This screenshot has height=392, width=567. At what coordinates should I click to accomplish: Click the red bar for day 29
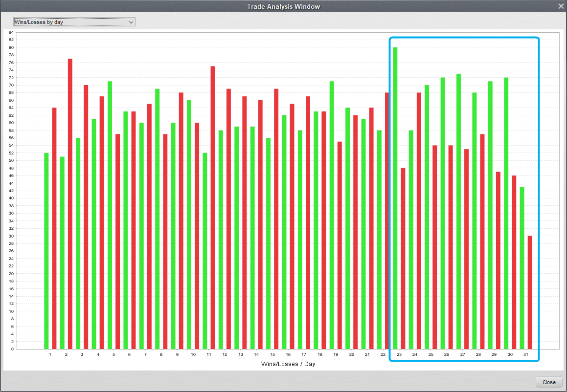click(498, 260)
